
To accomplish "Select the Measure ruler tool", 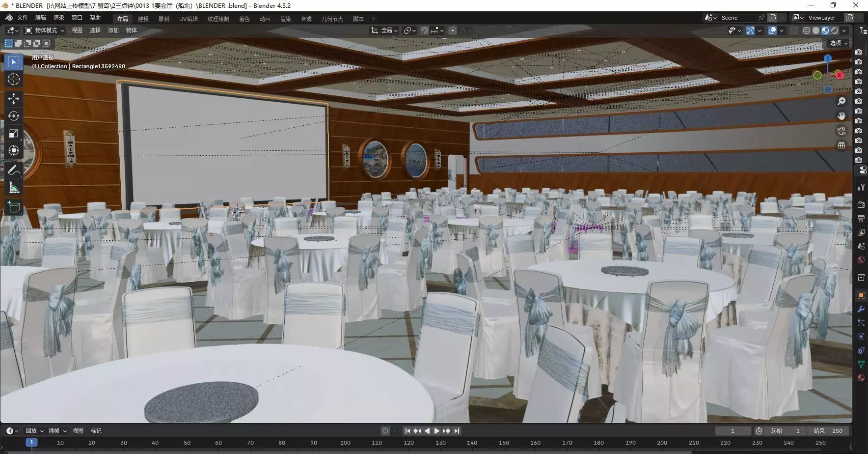I will point(14,188).
